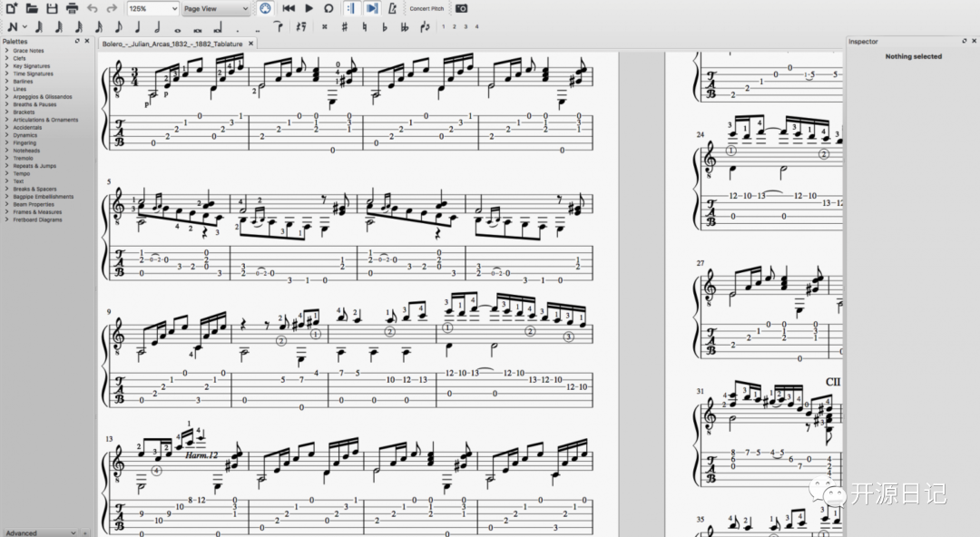Insert a rest with the rest icon
Viewport: 980px width, 537px height.
coord(301,27)
